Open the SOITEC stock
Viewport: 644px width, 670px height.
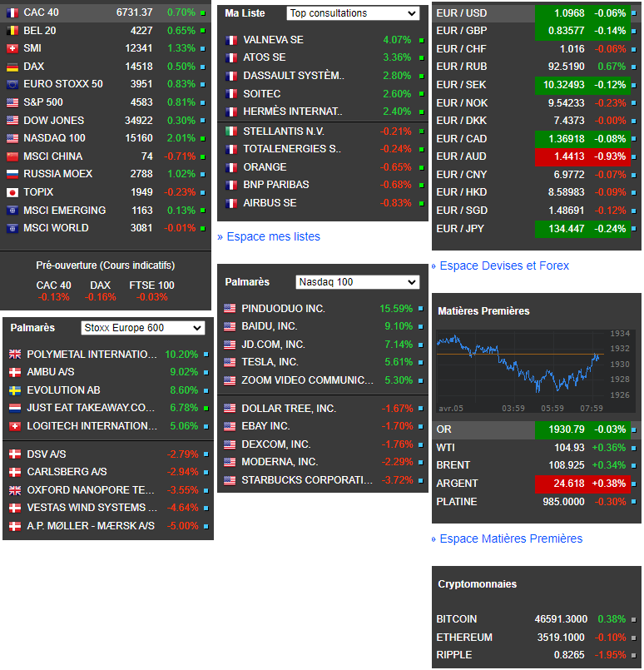click(262, 94)
